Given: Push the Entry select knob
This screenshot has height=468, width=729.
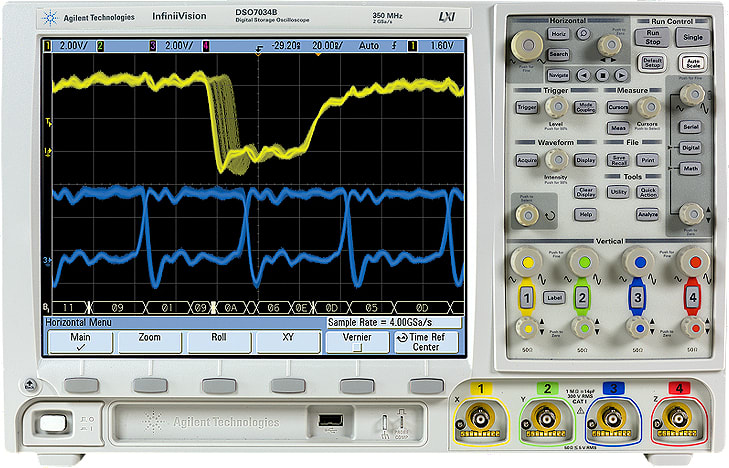Looking at the screenshot, I should coord(527,215).
